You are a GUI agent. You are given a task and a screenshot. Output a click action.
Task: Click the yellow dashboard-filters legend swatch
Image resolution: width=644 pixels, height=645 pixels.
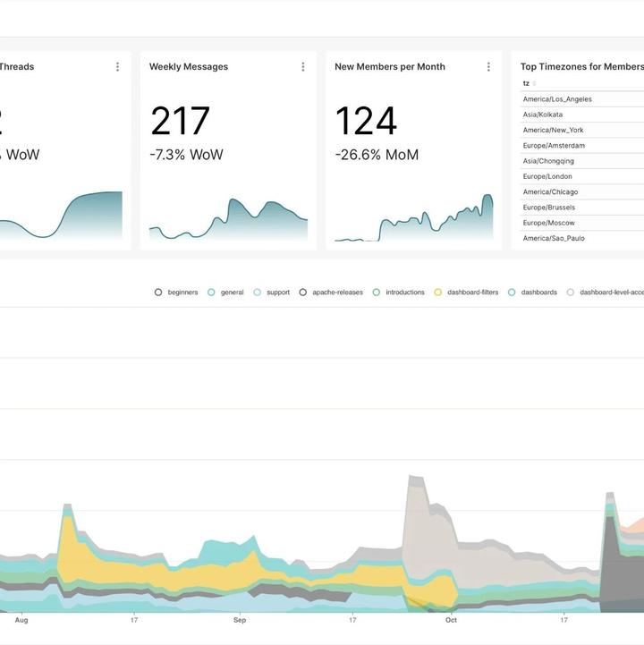438,293
